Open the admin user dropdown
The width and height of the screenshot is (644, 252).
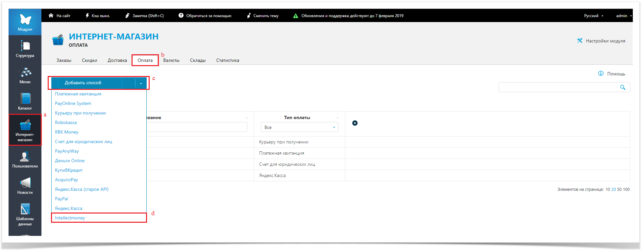point(623,16)
